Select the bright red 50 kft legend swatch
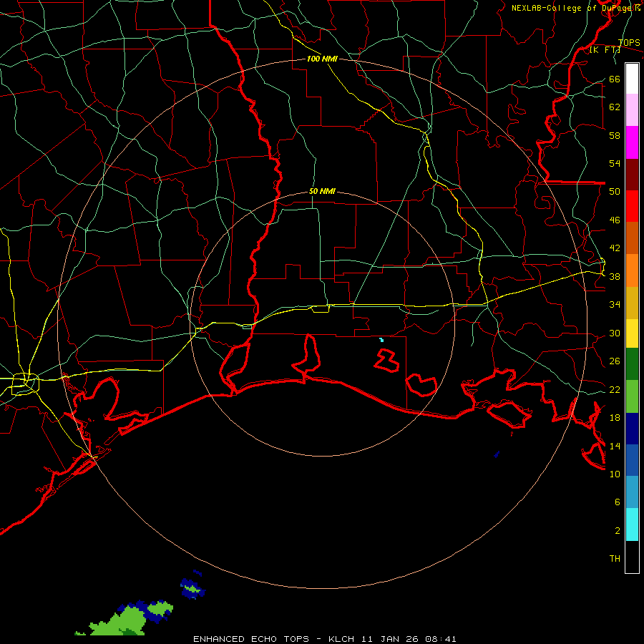Viewport: 644px width, 644px height. 632,206
